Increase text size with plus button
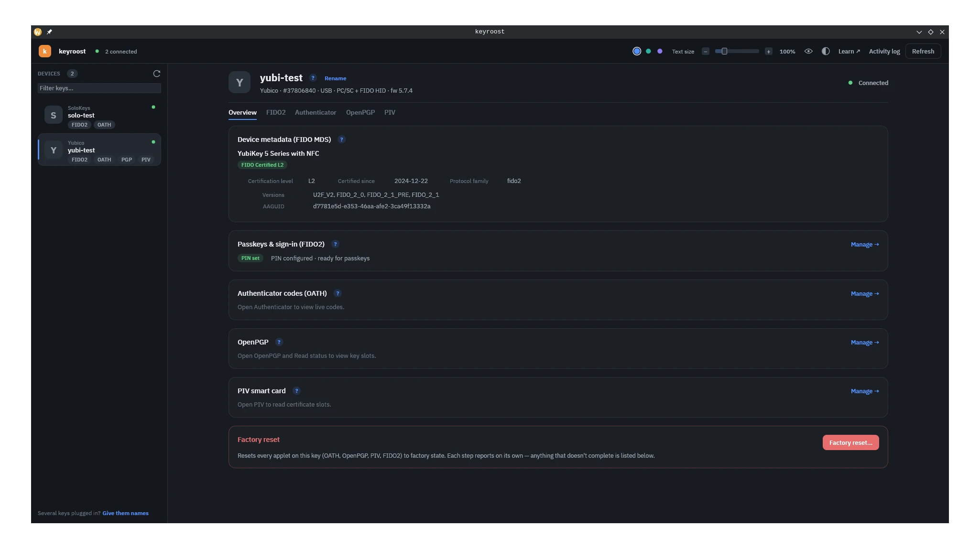This screenshot has height=560, width=980. [769, 52]
